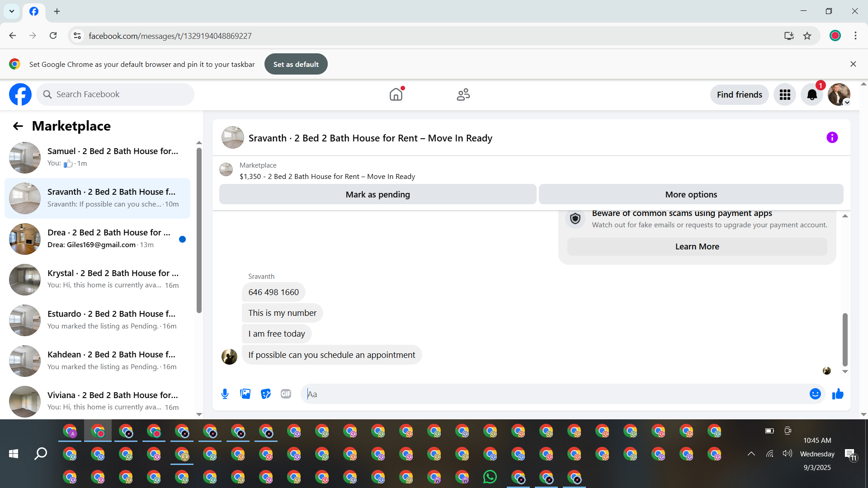Select the Facebook browser tab
Image resolution: width=868 pixels, height=488 pixels.
[x=34, y=11]
